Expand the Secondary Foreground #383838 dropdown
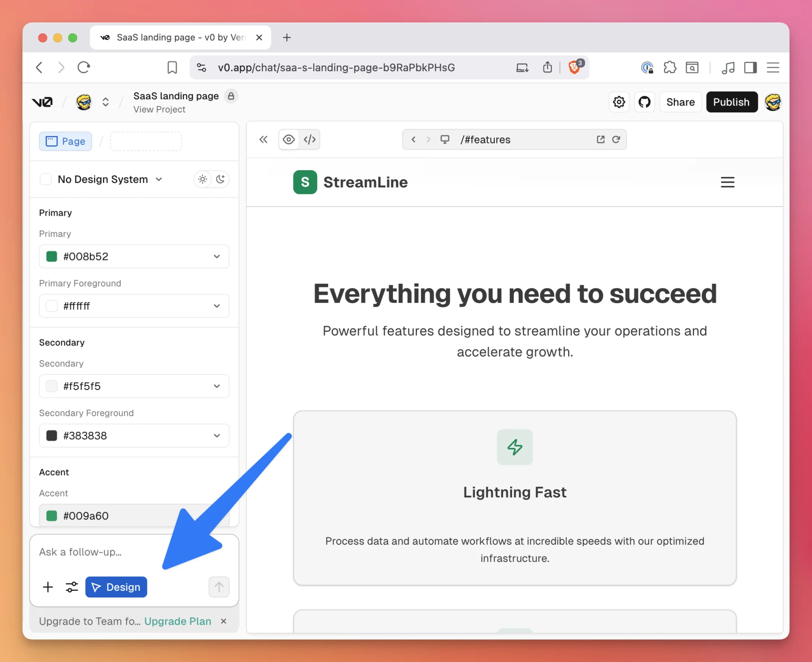 (217, 435)
